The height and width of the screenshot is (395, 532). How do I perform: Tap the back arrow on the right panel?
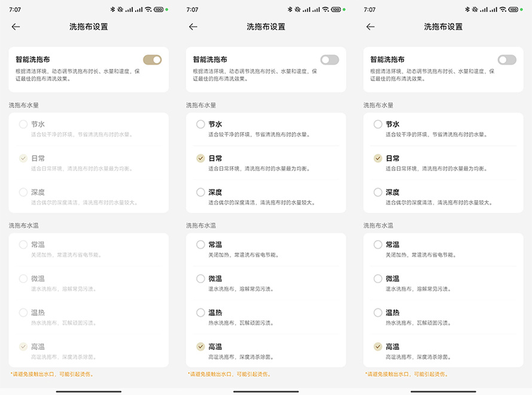coord(371,27)
